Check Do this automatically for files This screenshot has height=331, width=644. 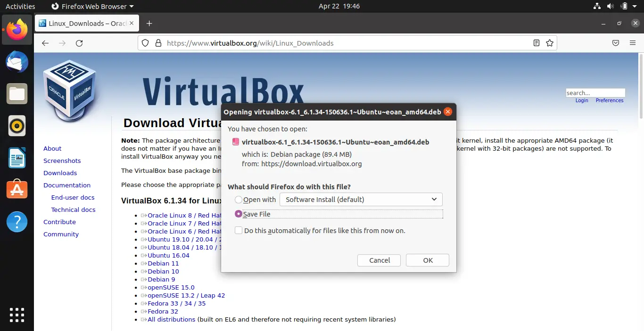(x=239, y=230)
